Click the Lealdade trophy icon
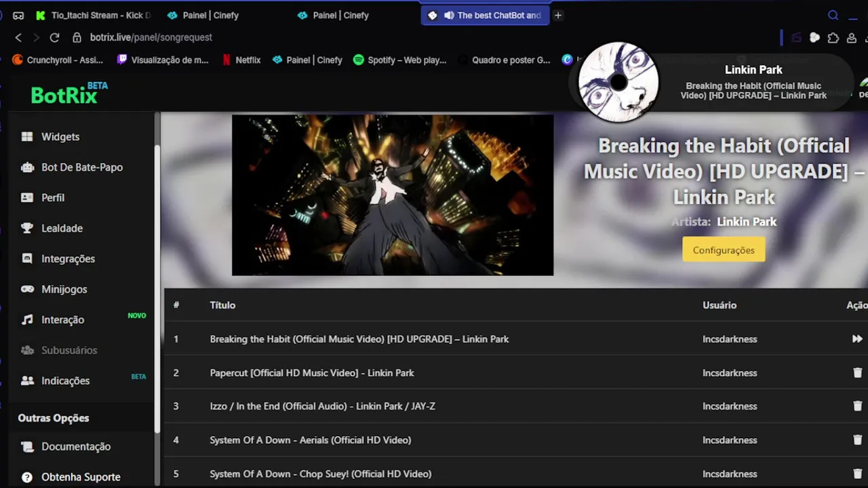 click(27, 228)
